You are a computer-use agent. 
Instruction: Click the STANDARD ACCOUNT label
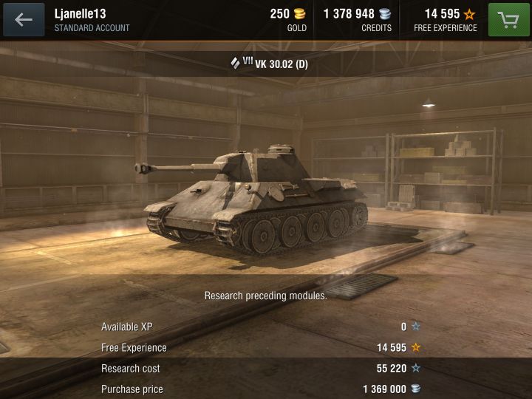coord(92,28)
